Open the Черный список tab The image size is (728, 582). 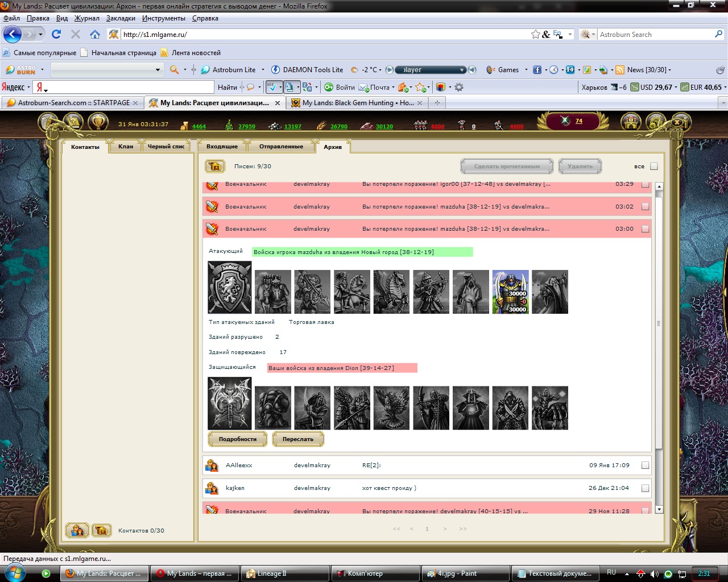point(166,147)
